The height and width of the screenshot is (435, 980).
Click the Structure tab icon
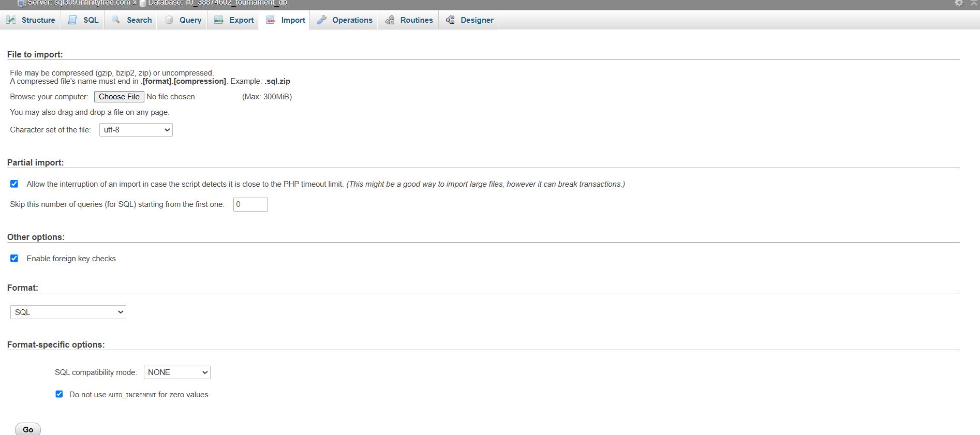coord(11,20)
